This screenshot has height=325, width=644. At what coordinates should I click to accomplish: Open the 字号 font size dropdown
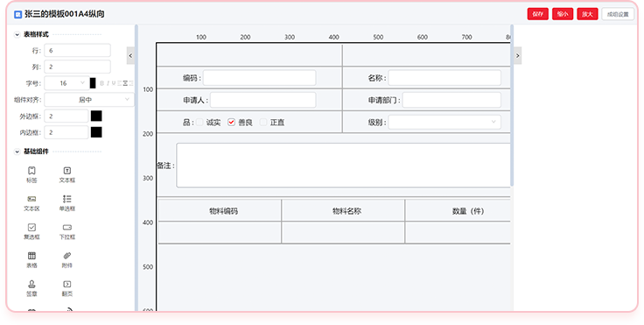click(66, 83)
